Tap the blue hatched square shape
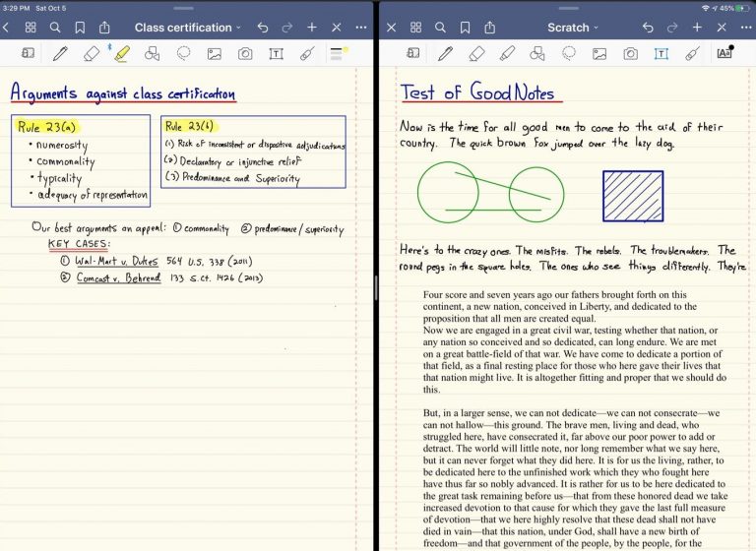The width and height of the screenshot is (756, 551). pos(633,196)
